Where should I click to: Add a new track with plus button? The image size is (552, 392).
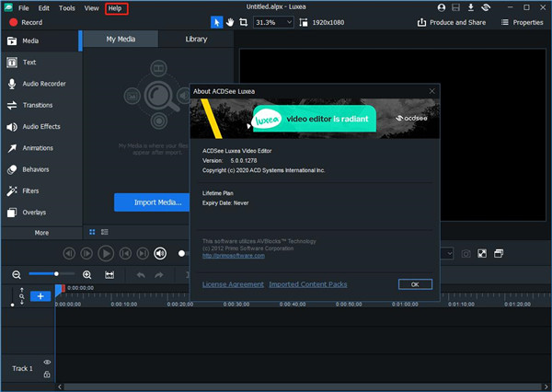click(40, 296)
